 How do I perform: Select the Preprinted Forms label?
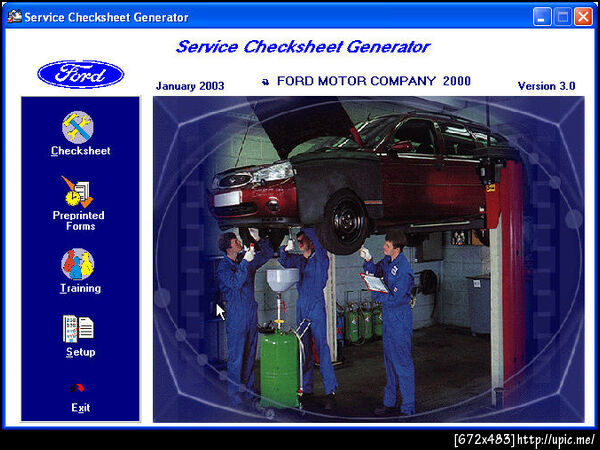click(x=79, y=221)
